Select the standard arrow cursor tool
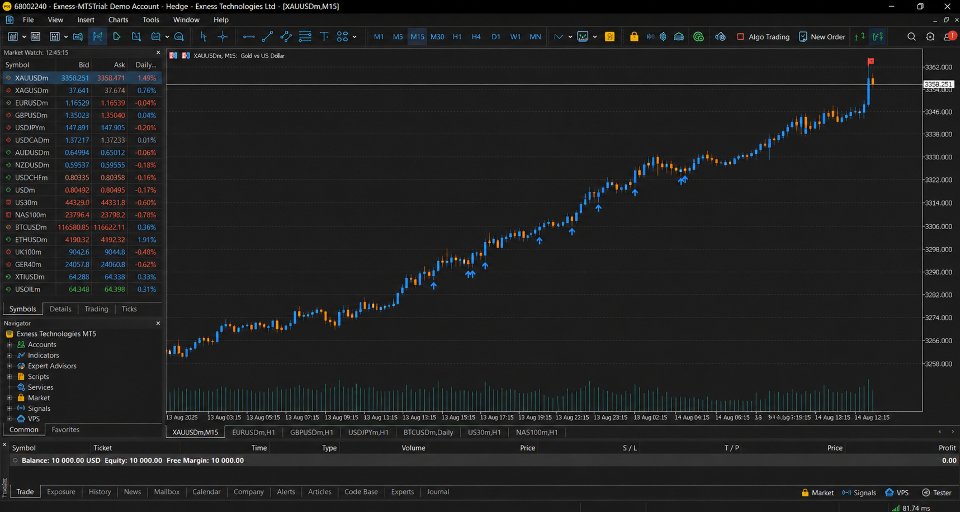This screenshot has width=960, height=512. (204, 37)
